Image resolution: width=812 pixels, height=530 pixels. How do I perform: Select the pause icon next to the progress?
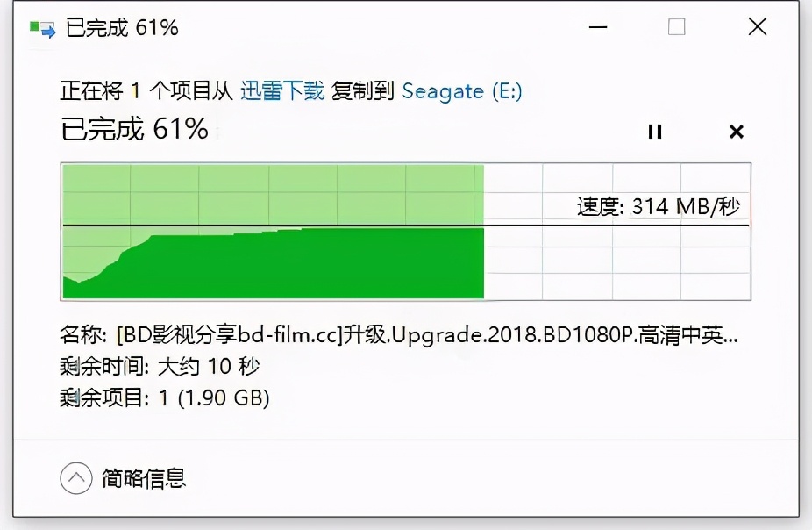point(654,132)
